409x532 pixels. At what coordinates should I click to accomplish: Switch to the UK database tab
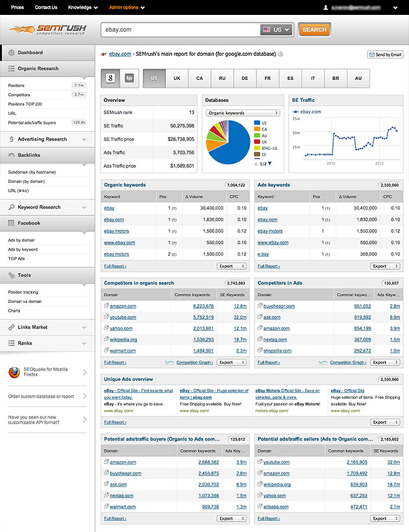177,79
